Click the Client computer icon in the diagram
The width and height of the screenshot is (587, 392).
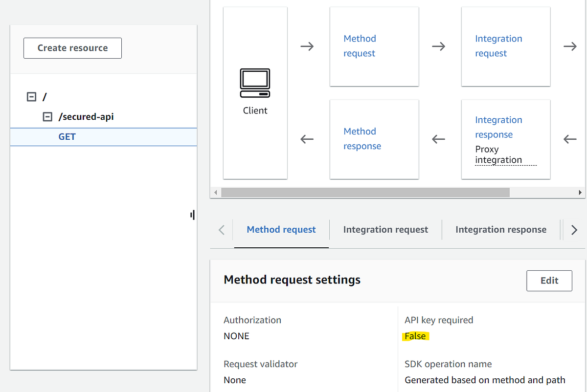coord(255,83)
